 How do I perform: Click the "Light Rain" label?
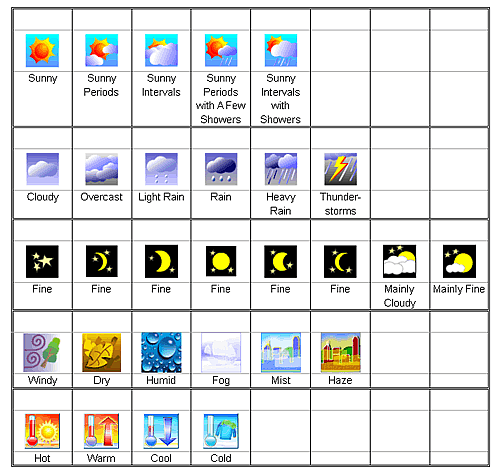tap(161, 197)
